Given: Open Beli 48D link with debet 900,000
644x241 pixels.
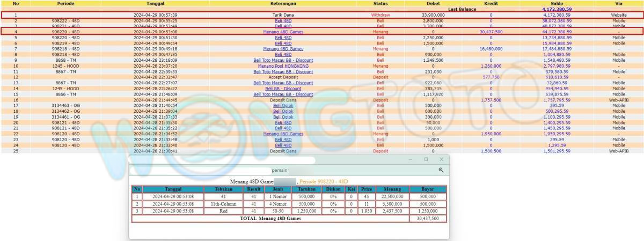Looking at the screenshot, I should 283,55.
